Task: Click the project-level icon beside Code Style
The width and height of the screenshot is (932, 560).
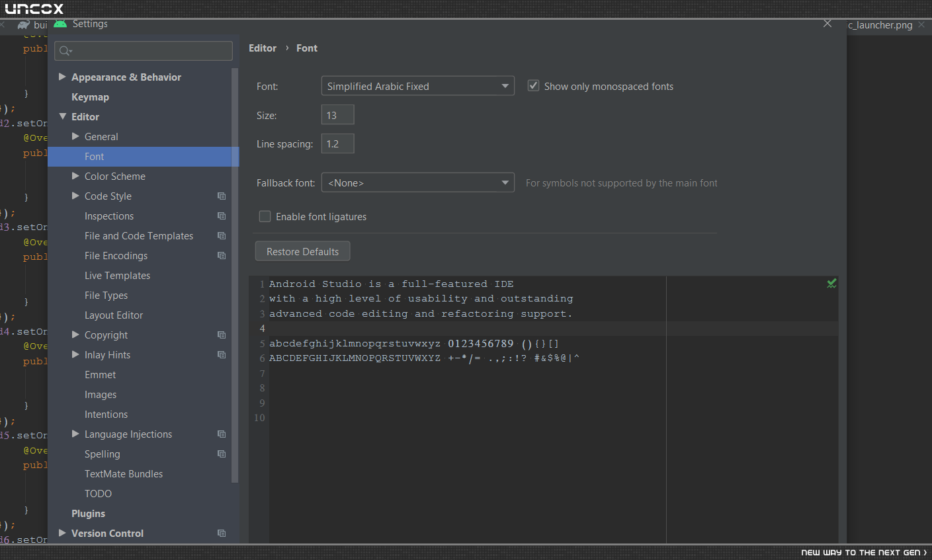Action: (x=222, y=196)
